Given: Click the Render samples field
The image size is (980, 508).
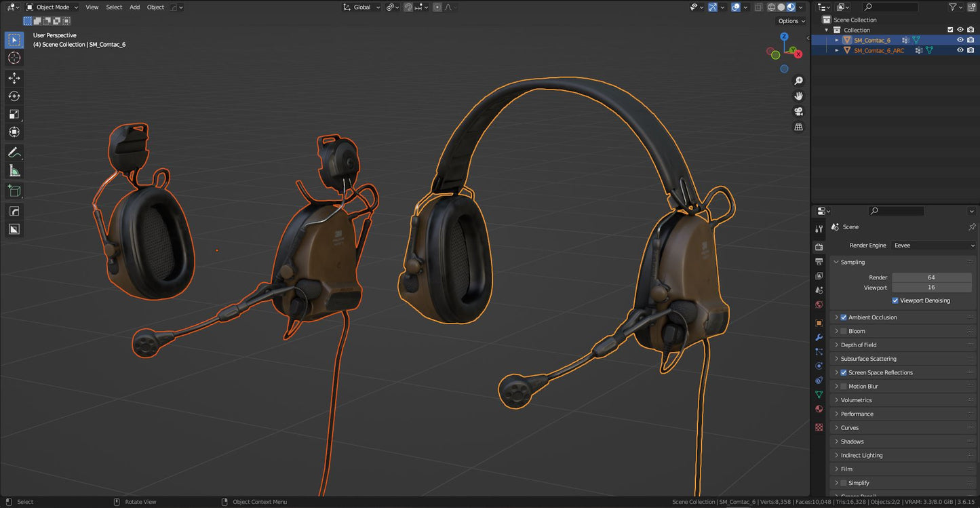Looking at the screenshot, I should (931, 277).
